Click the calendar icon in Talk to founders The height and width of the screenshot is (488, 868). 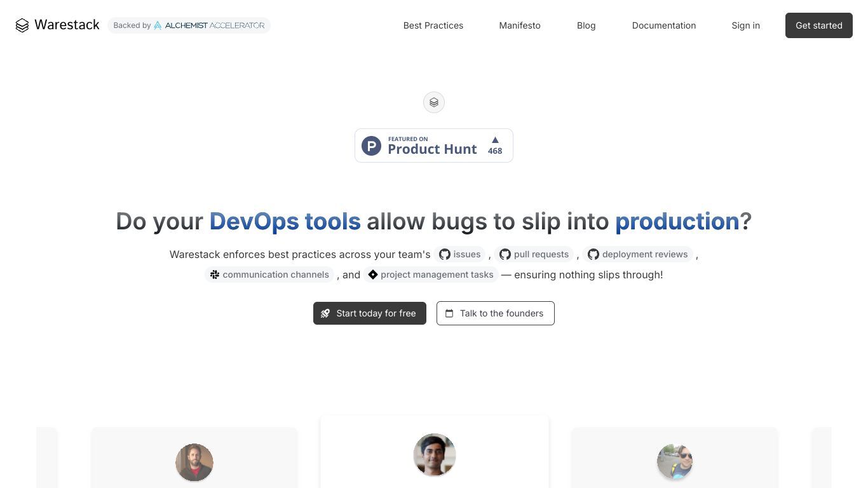click(449, 313)
